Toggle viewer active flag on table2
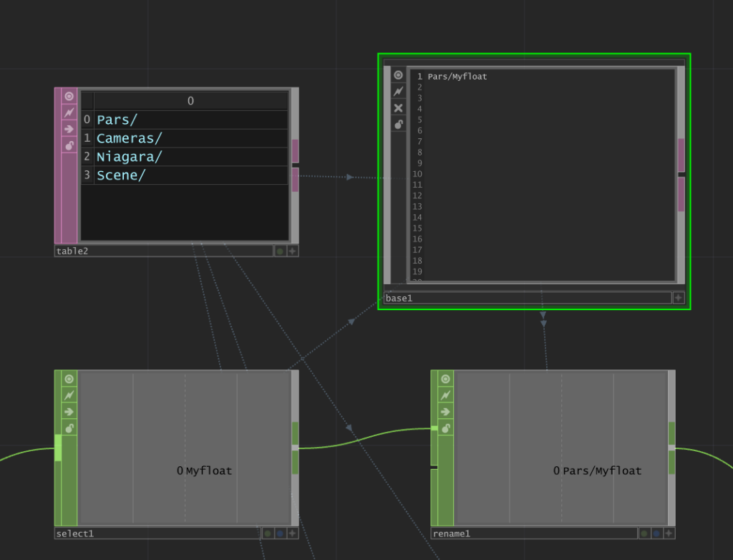 [69, 96]
